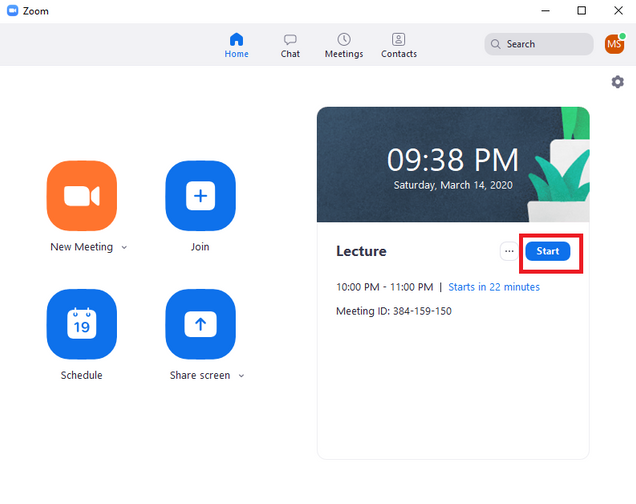Expand the Share screen dropdown arrow
Screen dimensions: 636x504
[x=242, y=376]
